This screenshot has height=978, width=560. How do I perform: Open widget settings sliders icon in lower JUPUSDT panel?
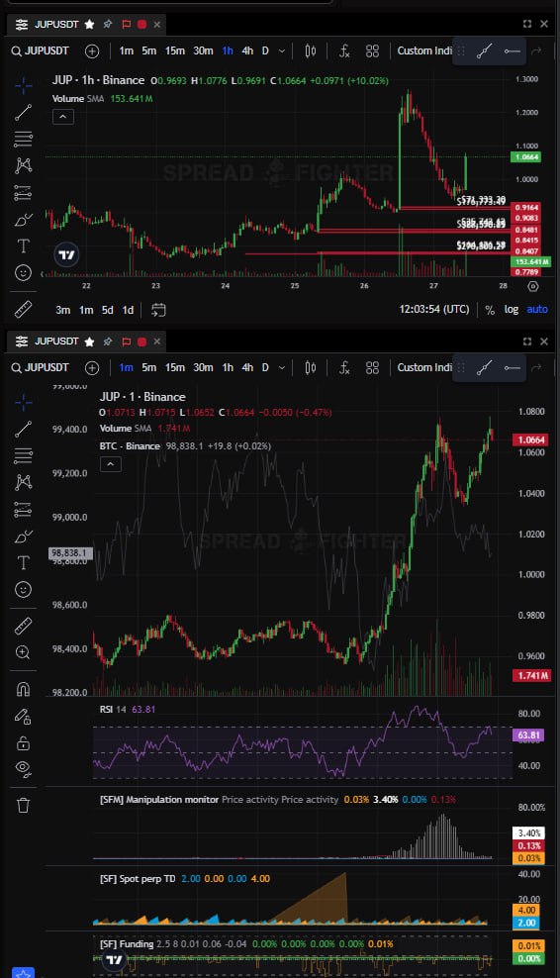click(22, 342)
